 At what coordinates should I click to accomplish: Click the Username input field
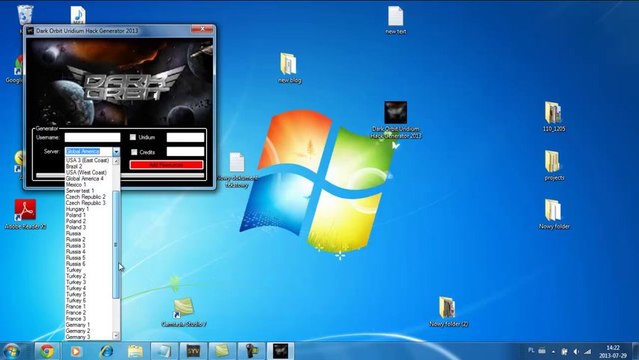click(93, 137)
